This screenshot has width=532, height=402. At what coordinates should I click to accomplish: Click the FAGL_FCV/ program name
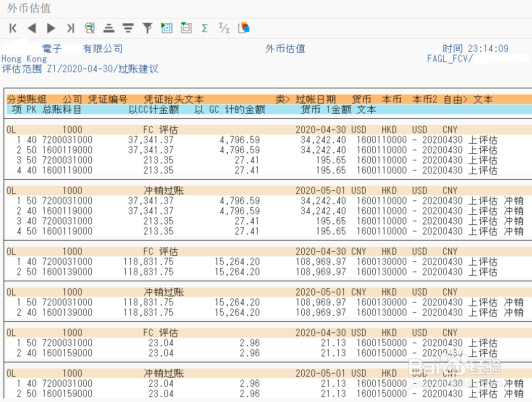click(449, 59)
